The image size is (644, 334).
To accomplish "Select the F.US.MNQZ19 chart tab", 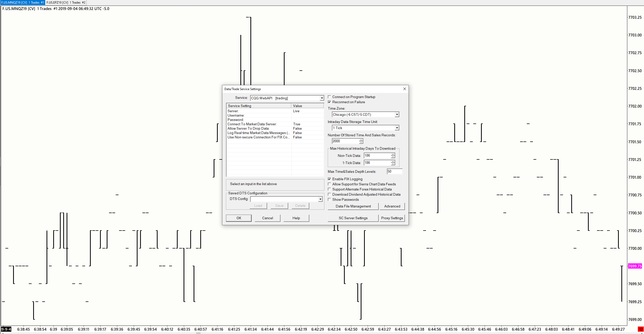I will [22, 3].
